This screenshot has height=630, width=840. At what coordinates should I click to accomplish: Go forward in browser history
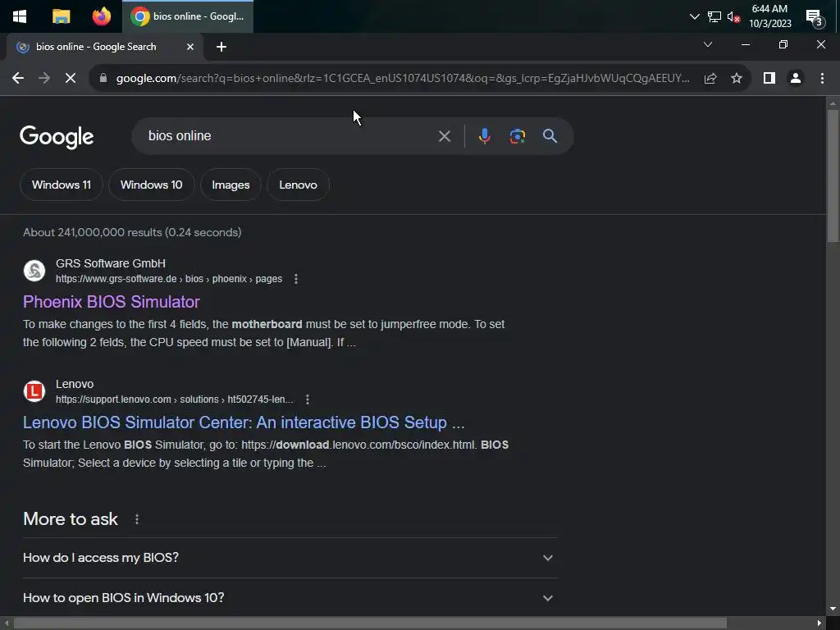[x=44, y=78]
